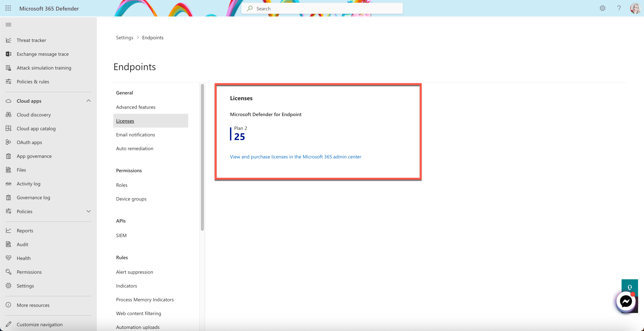Screen dimensions: 644x331
Task: Select Email notifications in the settings menu
Action: point(135,134)
